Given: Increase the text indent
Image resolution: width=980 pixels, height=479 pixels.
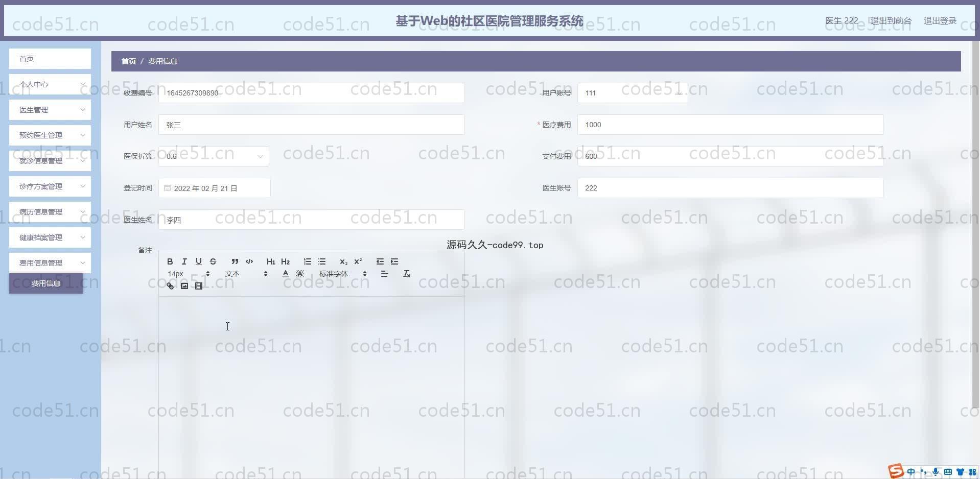Looking at the screenshot, I should [394, 261].
